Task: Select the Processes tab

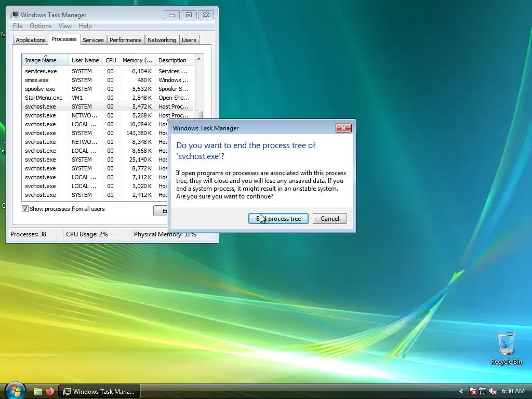Action: coord(64,39)
